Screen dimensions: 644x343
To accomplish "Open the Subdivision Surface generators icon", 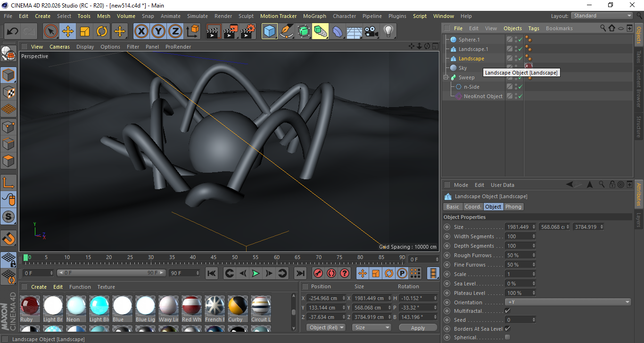I will click(304, 32).
